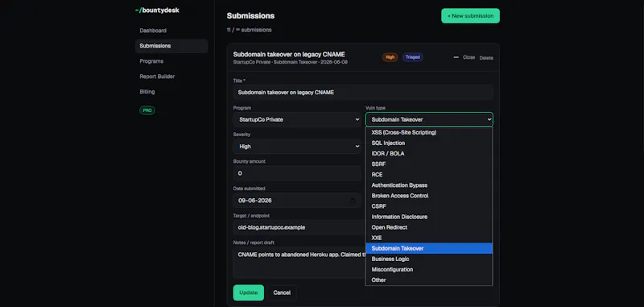Focus the Bounty amount field
This screenshot has width=644, height=307.
pos(297,173)
